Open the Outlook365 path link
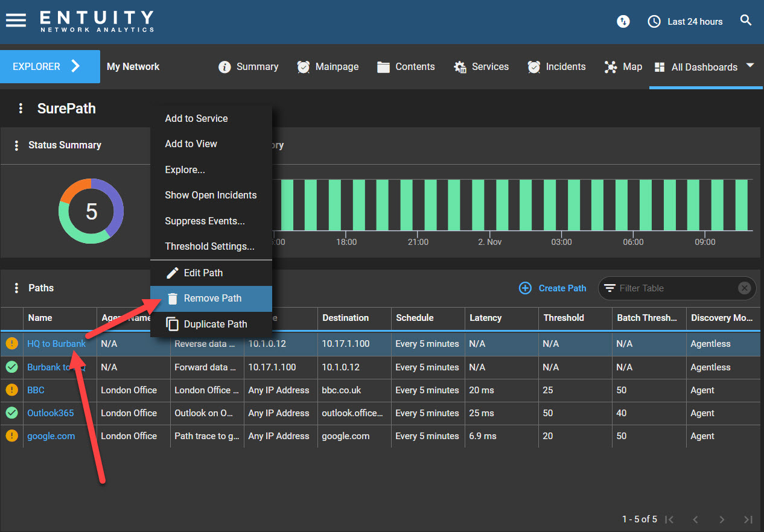The width and height of the screenshot is (764, 532). pyautogui.click(x=50, y=413)
